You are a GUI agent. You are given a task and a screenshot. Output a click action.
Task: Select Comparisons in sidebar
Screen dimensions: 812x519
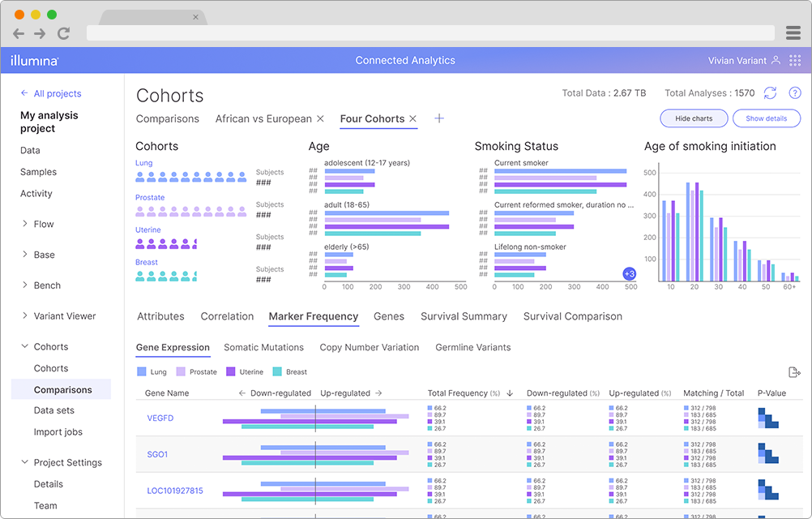(x=61, y=389)
